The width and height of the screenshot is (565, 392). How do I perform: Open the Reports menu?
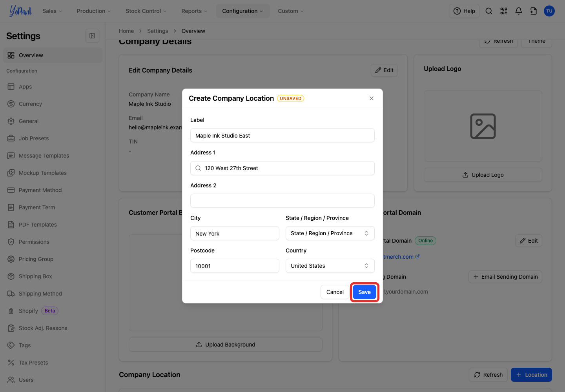(194, 11)
